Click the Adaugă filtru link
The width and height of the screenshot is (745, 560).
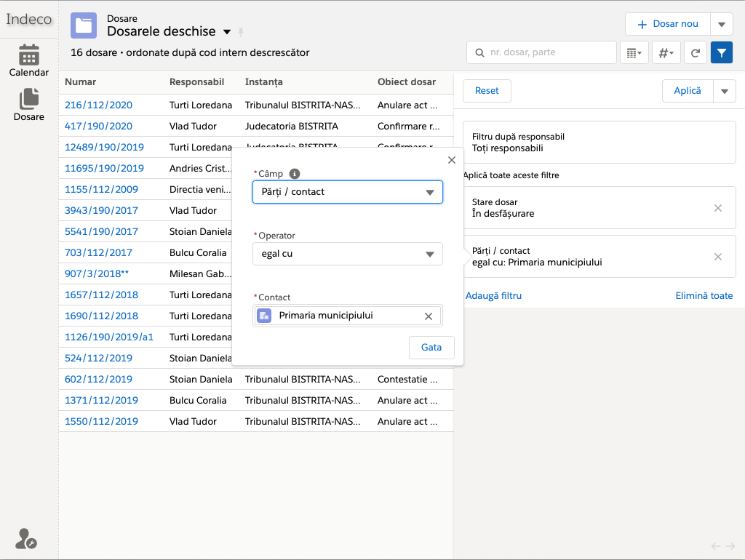point(493,295)
